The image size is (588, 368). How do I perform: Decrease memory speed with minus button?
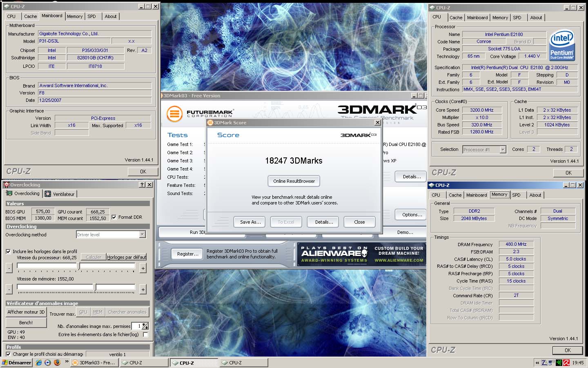[x=9, y=289]
